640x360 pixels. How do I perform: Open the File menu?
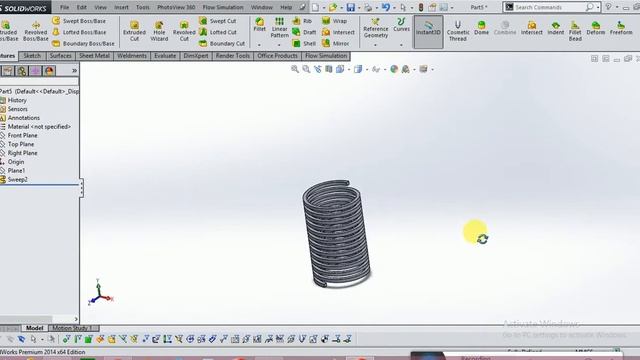point(64,7)
